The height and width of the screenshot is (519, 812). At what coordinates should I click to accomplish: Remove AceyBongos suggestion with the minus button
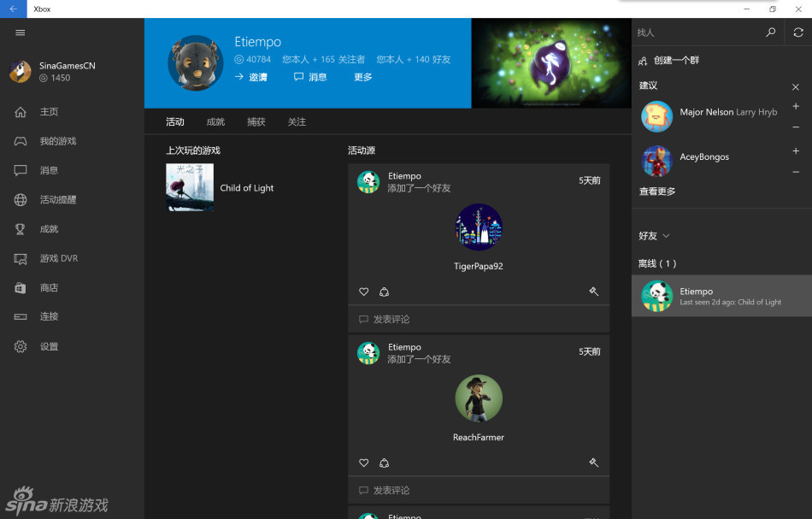pyautogui.click(x=796, y=172)
